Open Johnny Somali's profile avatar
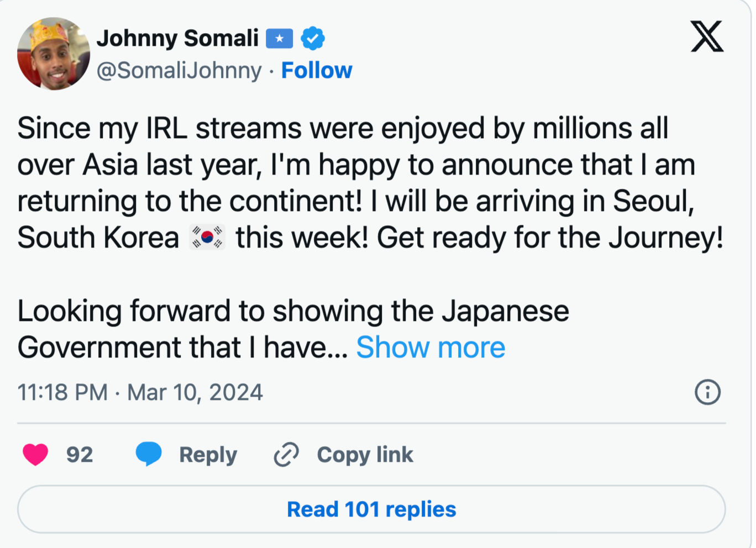 (54, 54)
